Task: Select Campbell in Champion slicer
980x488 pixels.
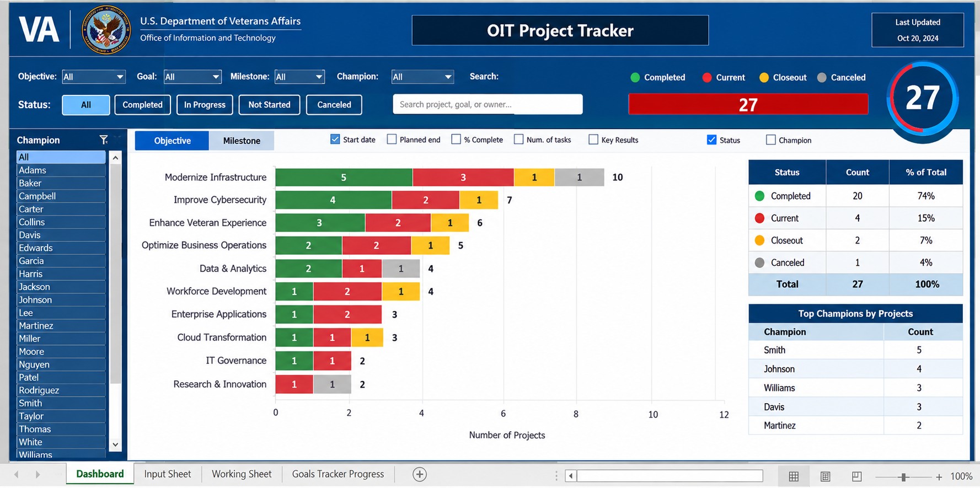Action: coord(61,196)
